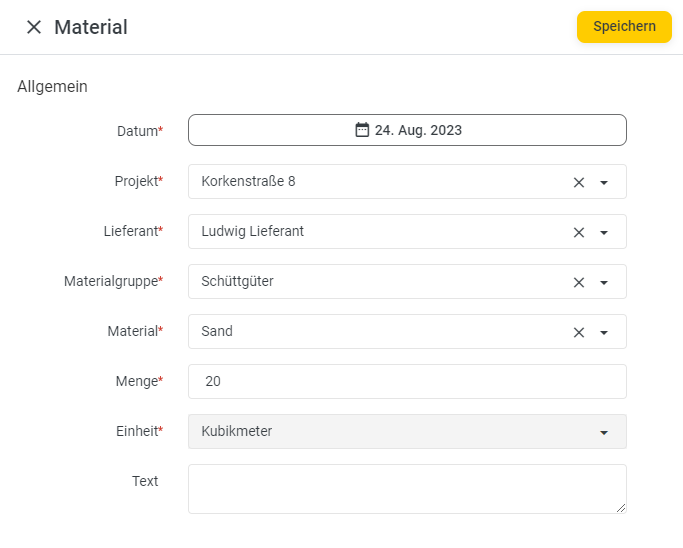
Task: Open the Einheit Kubikmeter dropdown
Action: coord(407,431)
